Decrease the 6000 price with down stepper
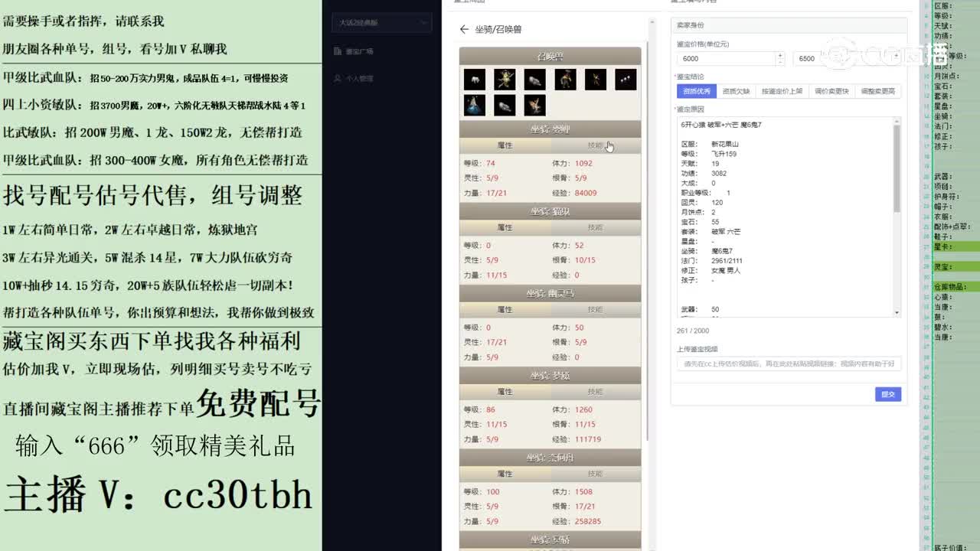Viewport: 980px width, 551px height. coord(780,62)
